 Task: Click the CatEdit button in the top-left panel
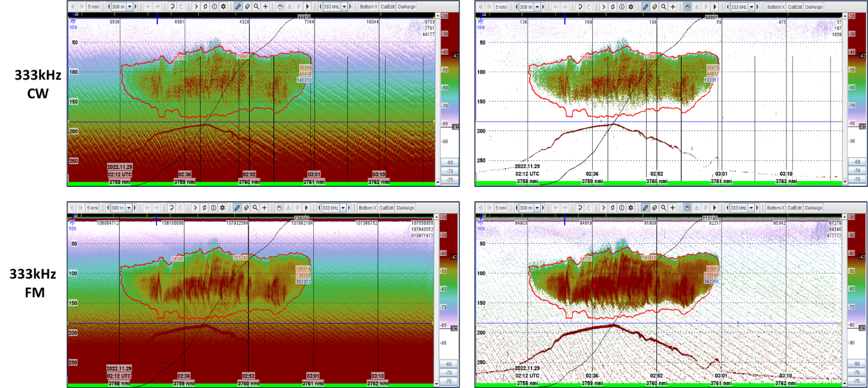388,8
